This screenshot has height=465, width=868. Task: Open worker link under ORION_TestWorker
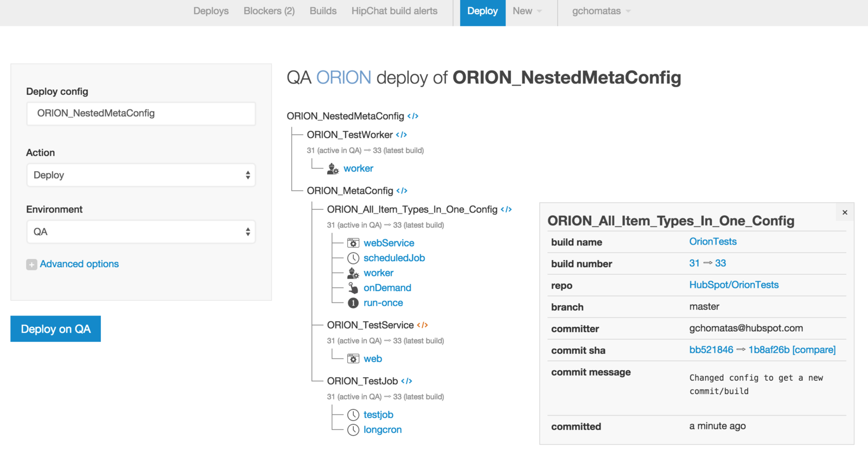358,169
